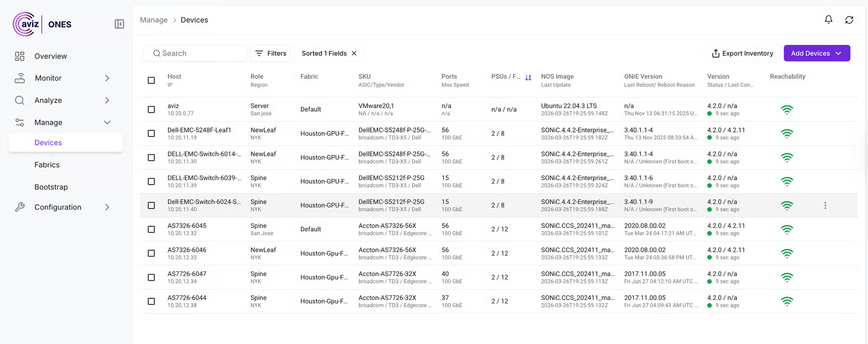The image size is (868, 344).
Task: Open Fabrics in the sidebar
Action: [x=47, y=165]
